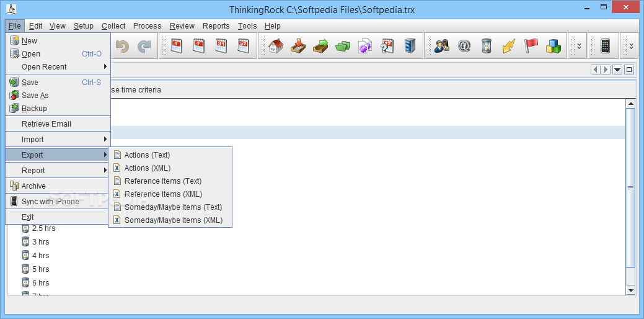The width and height of the screenshot is (644, 319).
Task: Open the Tools menu
Action: 247,26
